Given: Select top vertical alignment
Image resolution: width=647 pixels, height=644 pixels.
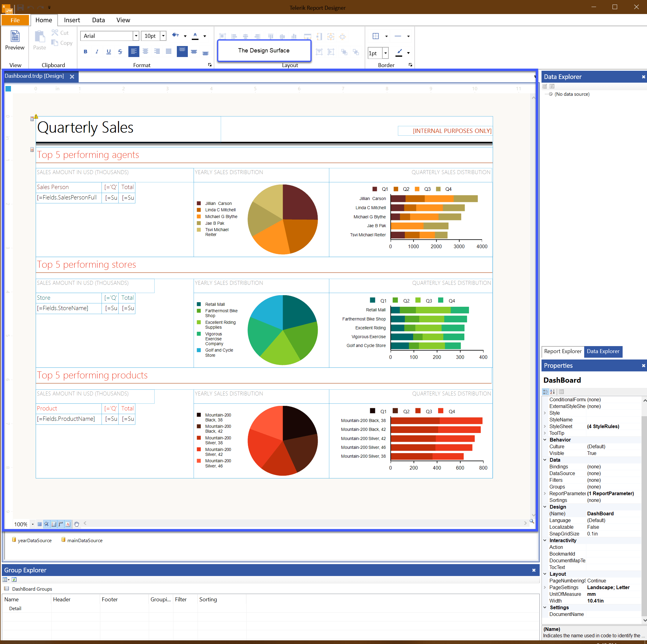Looking at the screenshot, I should tap(182, 52).
